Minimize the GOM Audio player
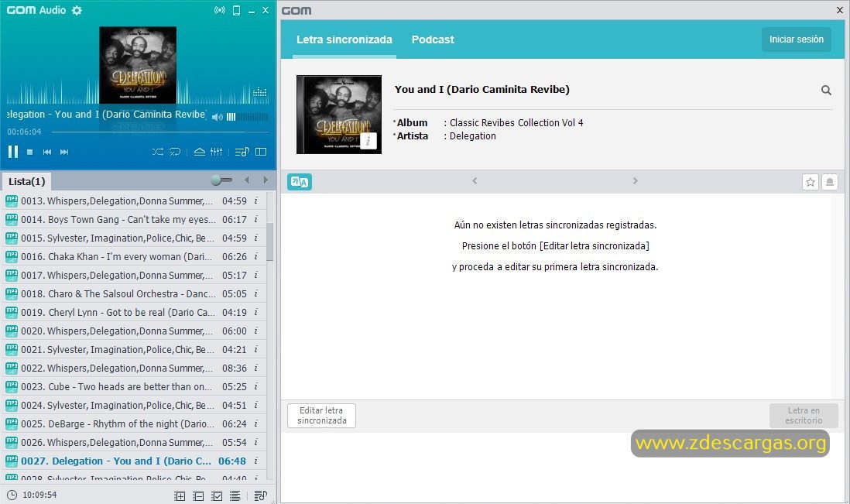Image resolution: width=850 pixels, height=504 pixels. click(x=252, y=12)
